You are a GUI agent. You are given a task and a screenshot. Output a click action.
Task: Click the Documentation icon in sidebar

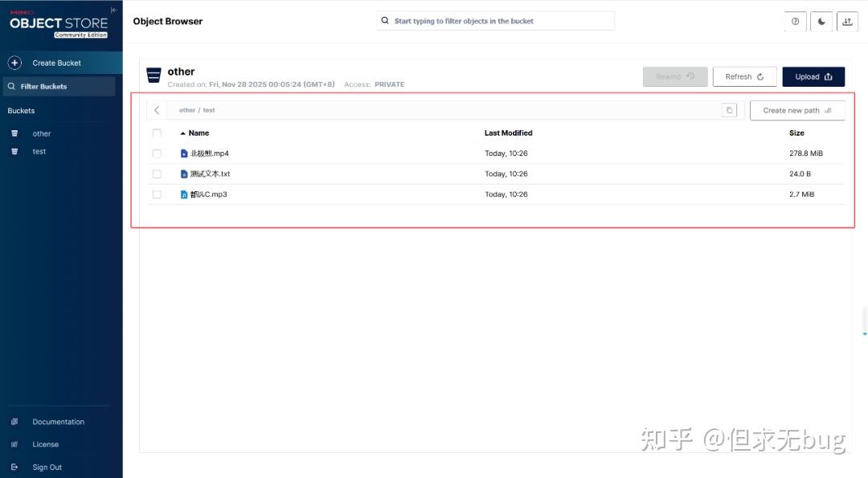pyautogui.click(x=14, y=422)
